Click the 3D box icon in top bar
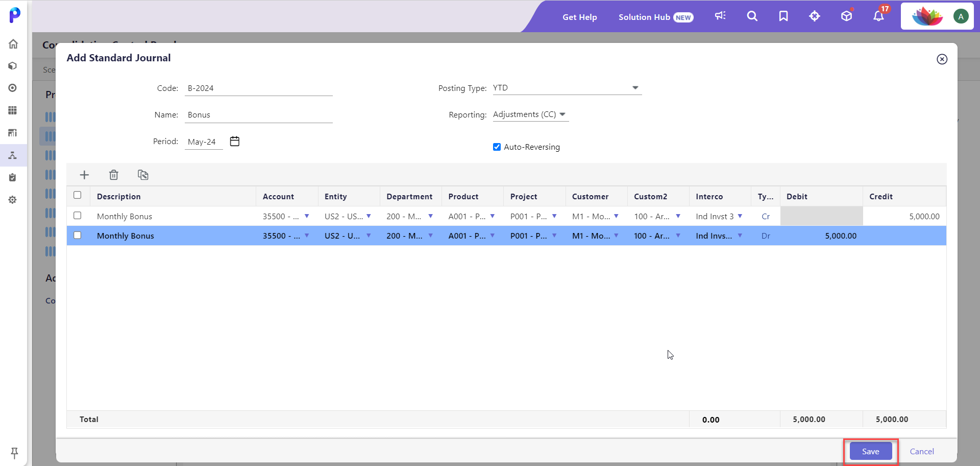Screen dimensions: 980x466 [846, 16]
